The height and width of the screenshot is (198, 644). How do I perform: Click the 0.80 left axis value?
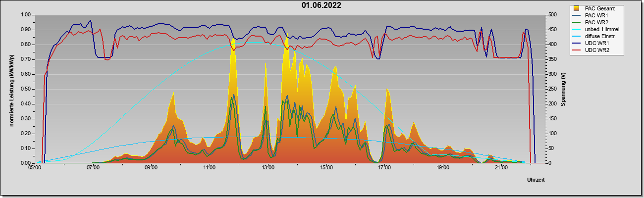(25, 45)
